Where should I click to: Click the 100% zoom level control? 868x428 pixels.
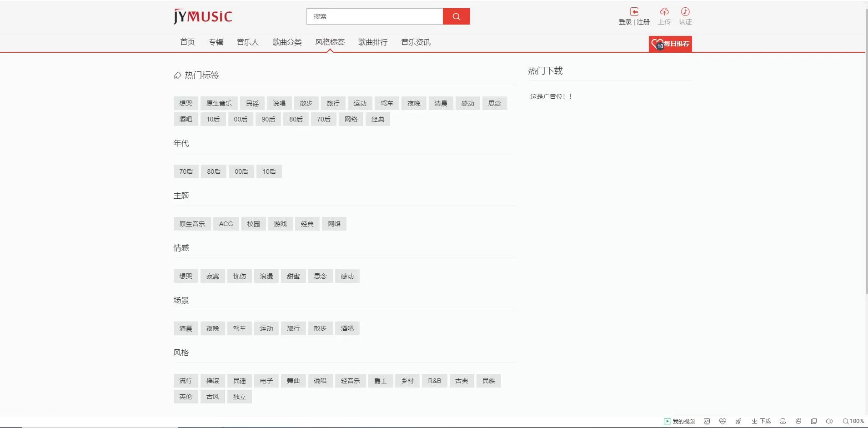853,421
